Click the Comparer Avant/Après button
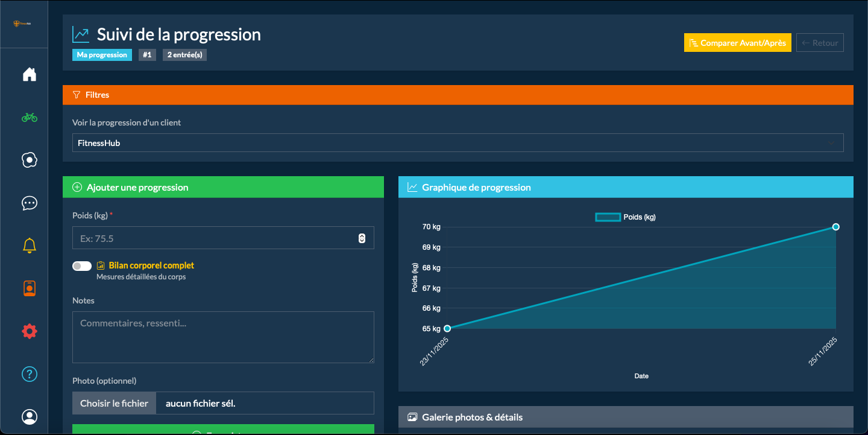Viewport: 868px width, 435px height. (737, 43)
